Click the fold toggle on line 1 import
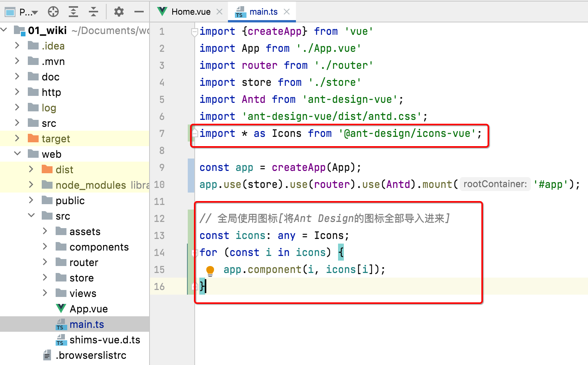 pos(195,32)
